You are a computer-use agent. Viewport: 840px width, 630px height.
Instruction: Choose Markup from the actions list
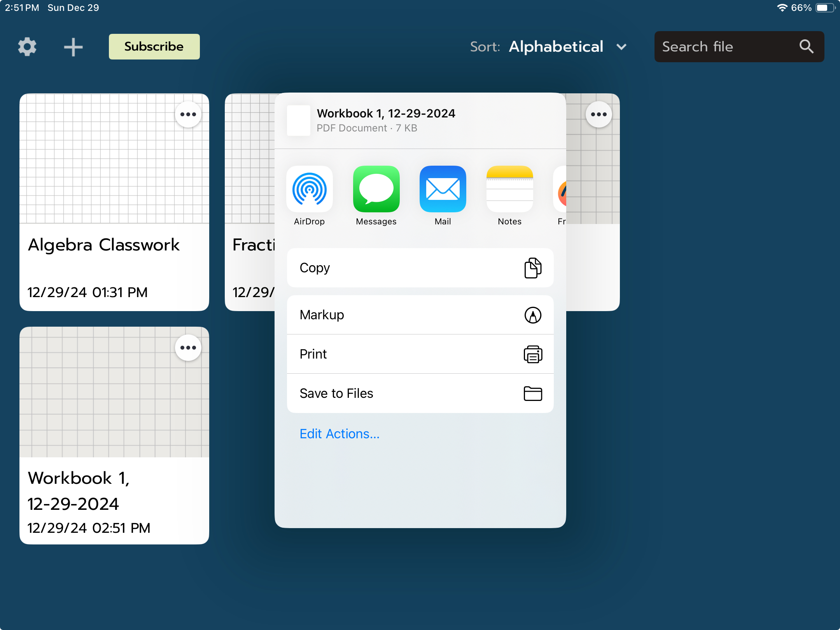(x=420, y=315)
